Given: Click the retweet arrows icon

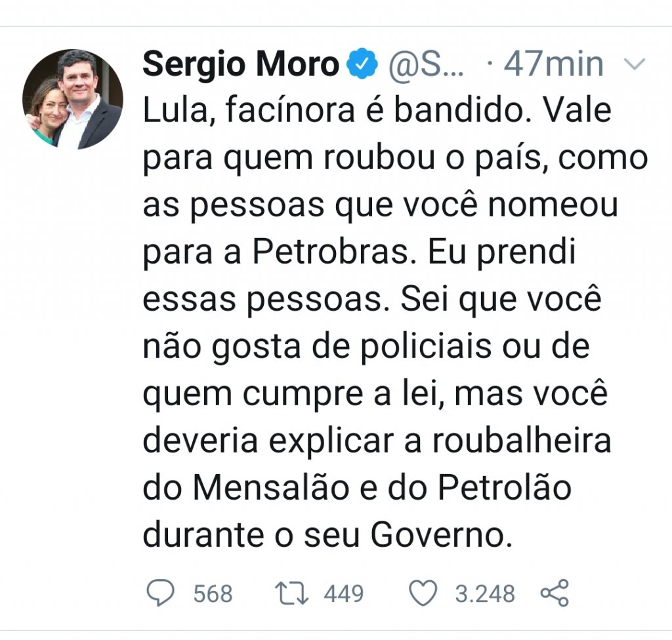Looking at the screenshot, I should click(291, 593).
